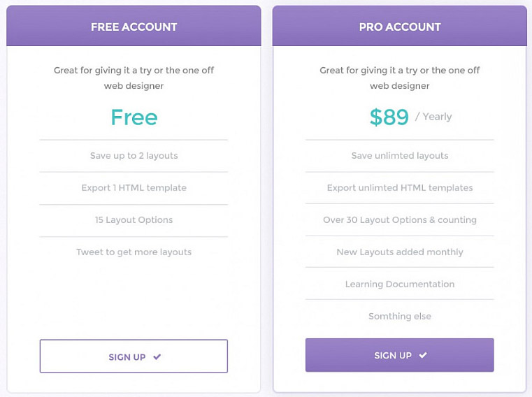Select the PRO ACCOUNT header
Viewport: 532px width, 397px height.
point(399,27)
